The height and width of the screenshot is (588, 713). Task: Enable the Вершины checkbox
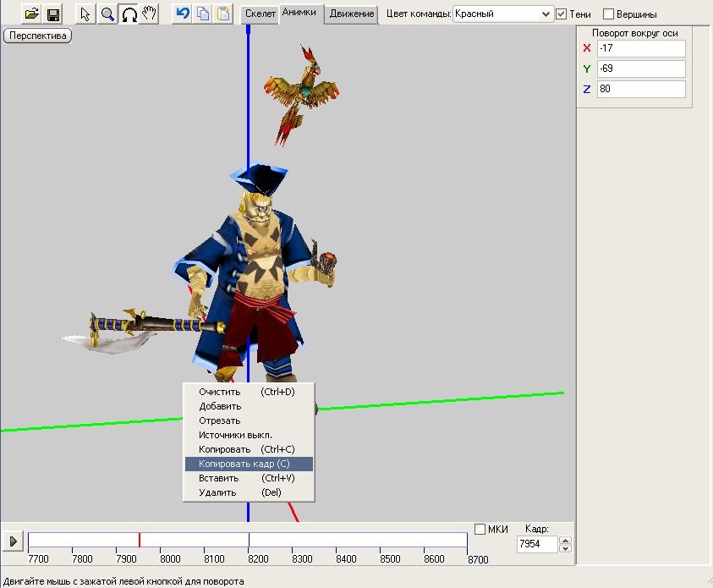tap(608, 14)
